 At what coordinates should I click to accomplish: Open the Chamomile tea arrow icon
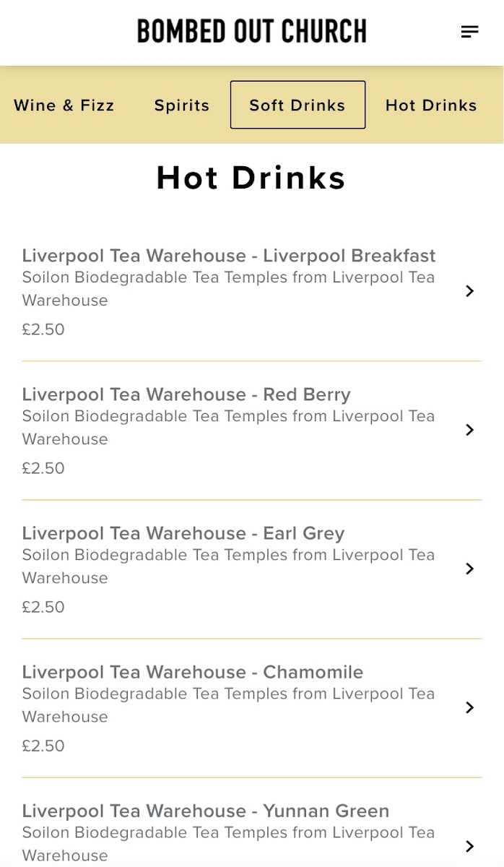pos(469,707)
